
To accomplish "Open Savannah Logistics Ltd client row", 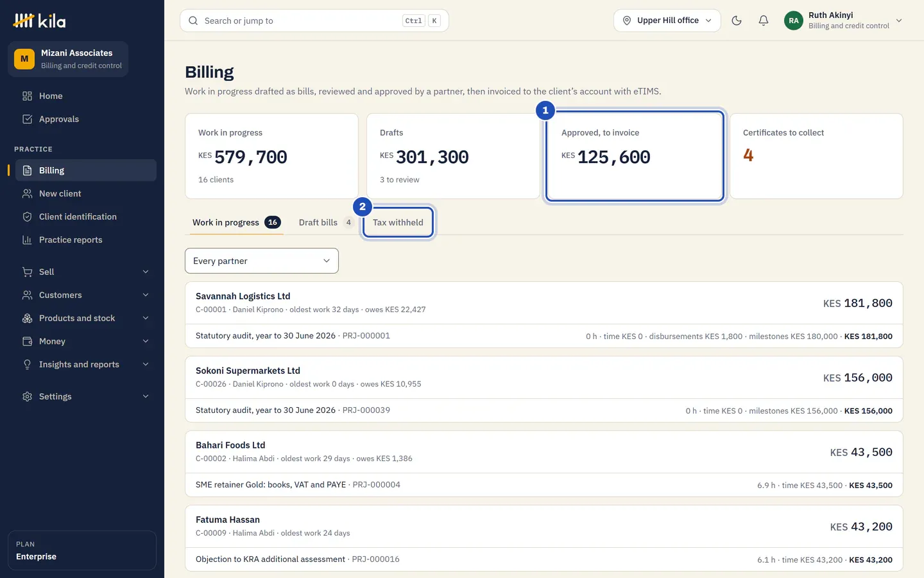I will [x=544, y=302].
